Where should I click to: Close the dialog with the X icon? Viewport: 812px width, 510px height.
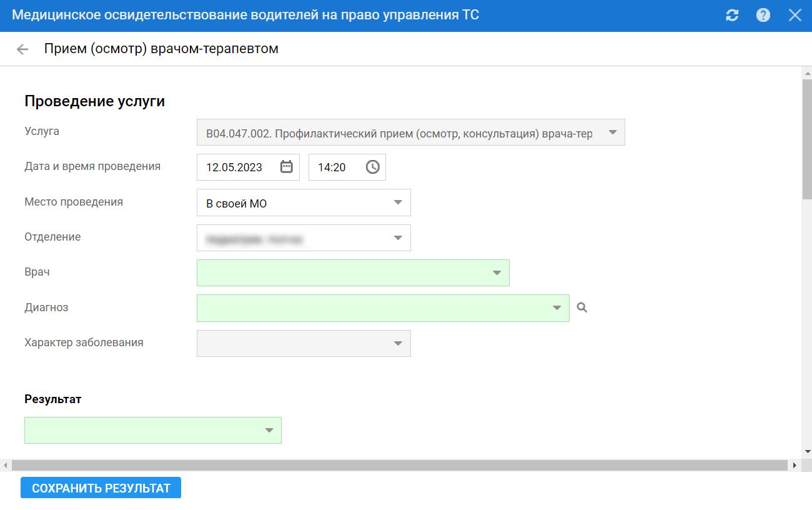tap(795, 16)
